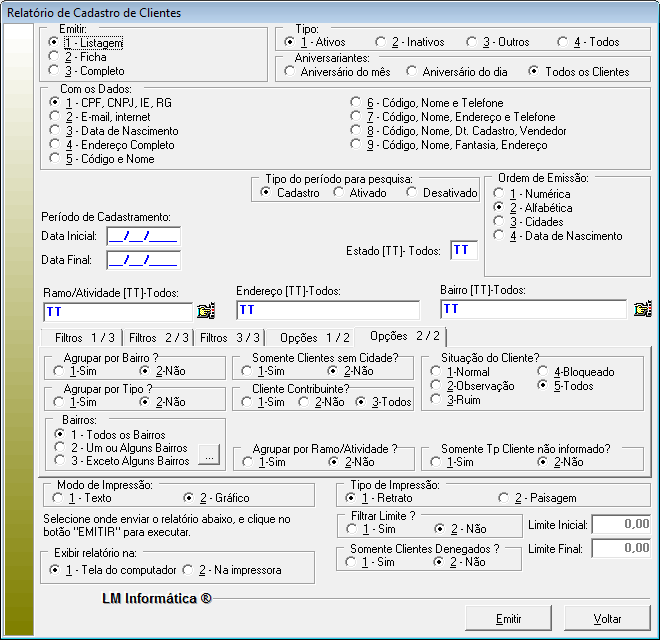Click into the Endereço [TT]-Todos field
Screen dimensions: 660x640
(327, 310)
